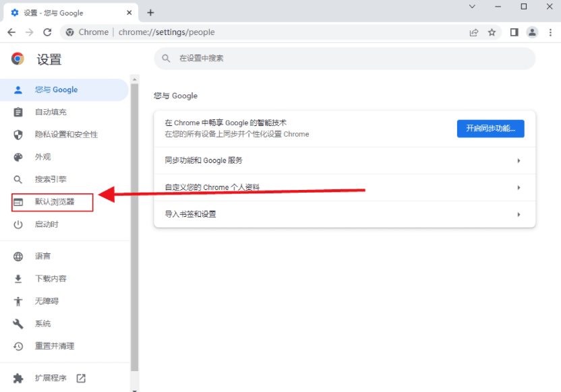Open a new tab with plus icon

pos(150,12)
